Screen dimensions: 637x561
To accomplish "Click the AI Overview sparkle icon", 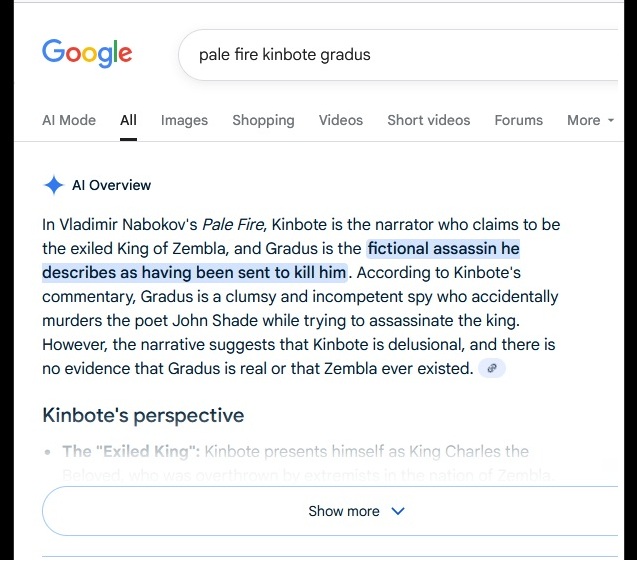I will coord(54,185).
